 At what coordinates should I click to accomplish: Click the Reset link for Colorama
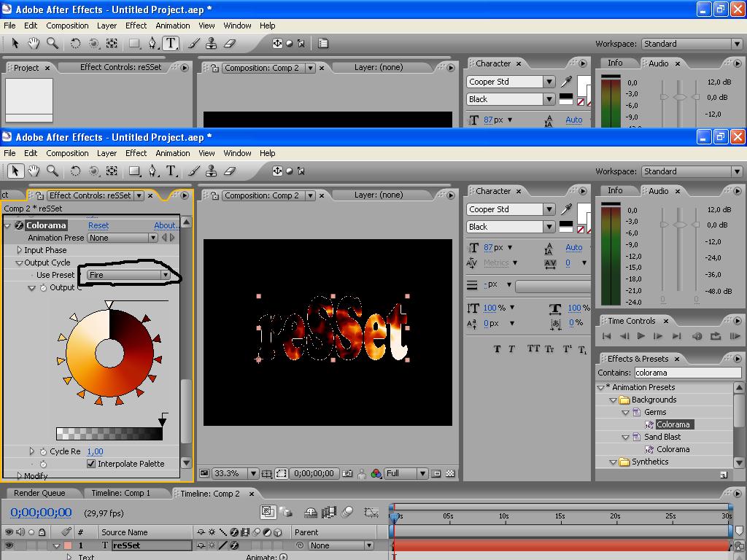pyautogui.click(x=98, y=225)
